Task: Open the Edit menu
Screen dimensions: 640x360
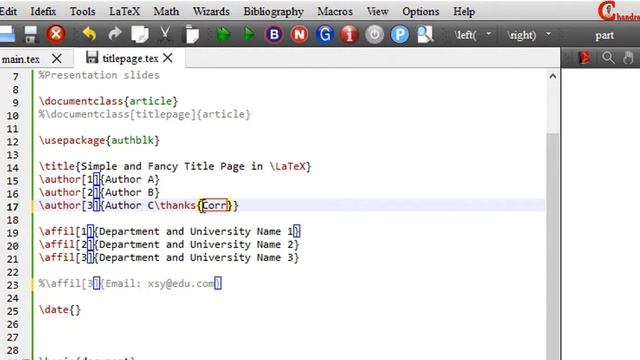Action: 8,11
